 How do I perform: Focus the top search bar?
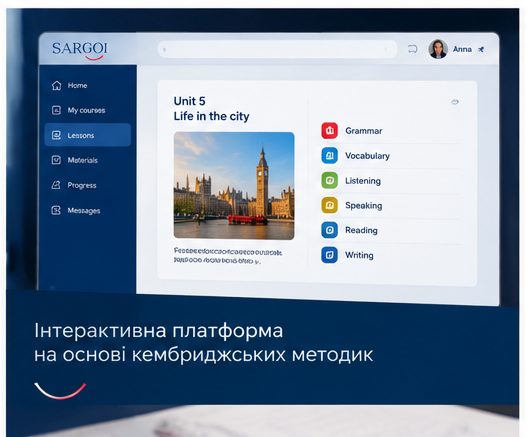277,49
